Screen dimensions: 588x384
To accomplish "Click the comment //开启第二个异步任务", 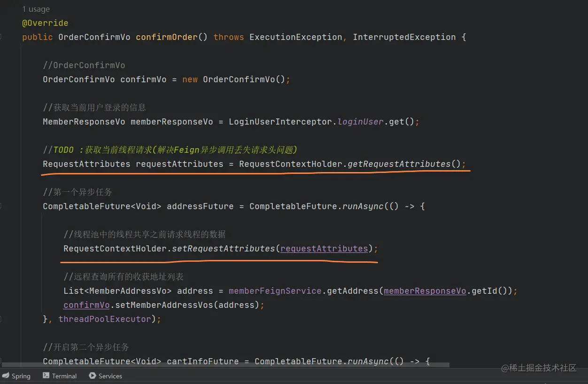I will [86, 347].
